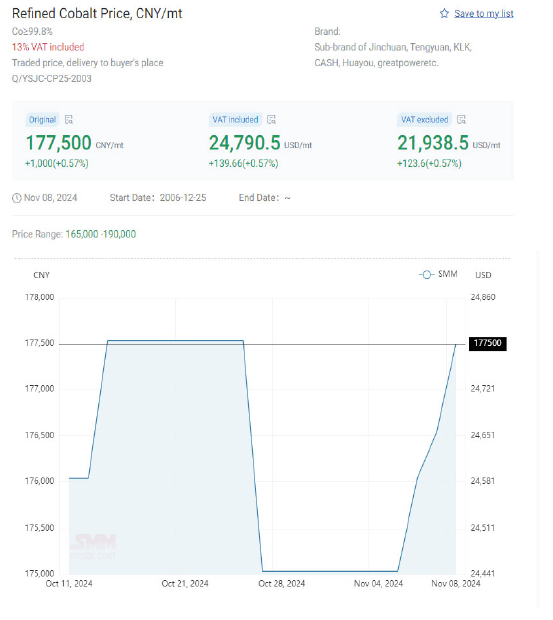This screenshot has width=553, height=620.
Task: Click the Price Range 165,000 -190,000 value
Action: point(101,234)
